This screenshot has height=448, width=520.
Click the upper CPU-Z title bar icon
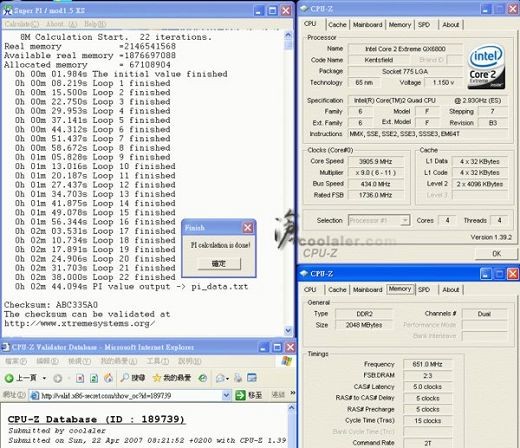coord(304,9)
